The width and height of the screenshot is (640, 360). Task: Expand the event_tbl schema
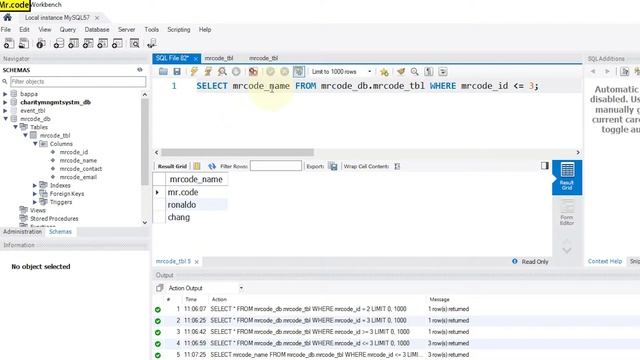(5, 111)
